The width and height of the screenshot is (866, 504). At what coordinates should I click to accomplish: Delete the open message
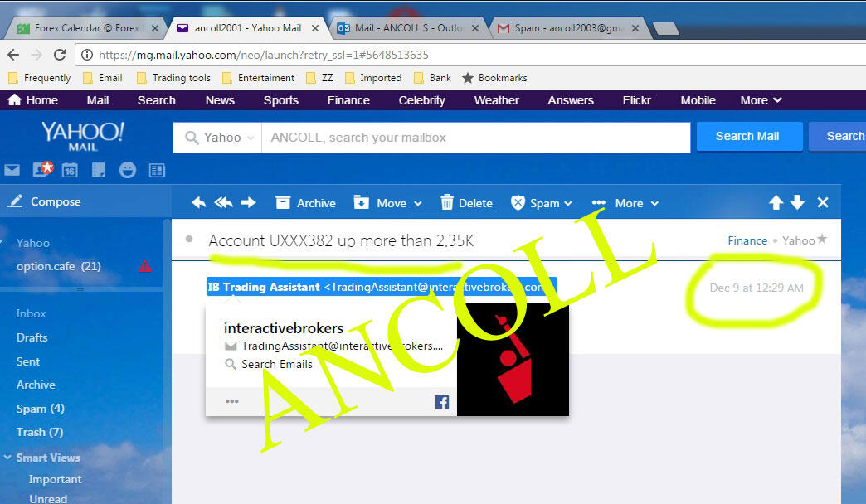pyautogui.click(x=467, y=202)
